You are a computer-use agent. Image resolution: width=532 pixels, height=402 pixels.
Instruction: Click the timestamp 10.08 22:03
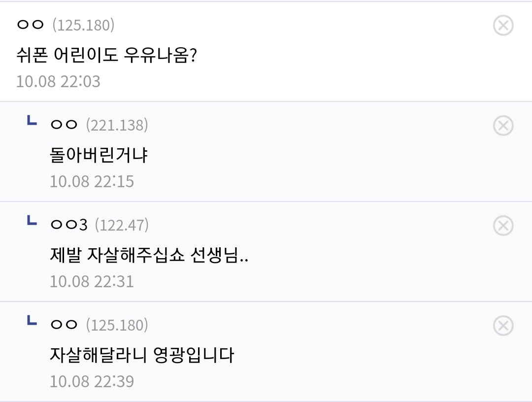point(58,81)
